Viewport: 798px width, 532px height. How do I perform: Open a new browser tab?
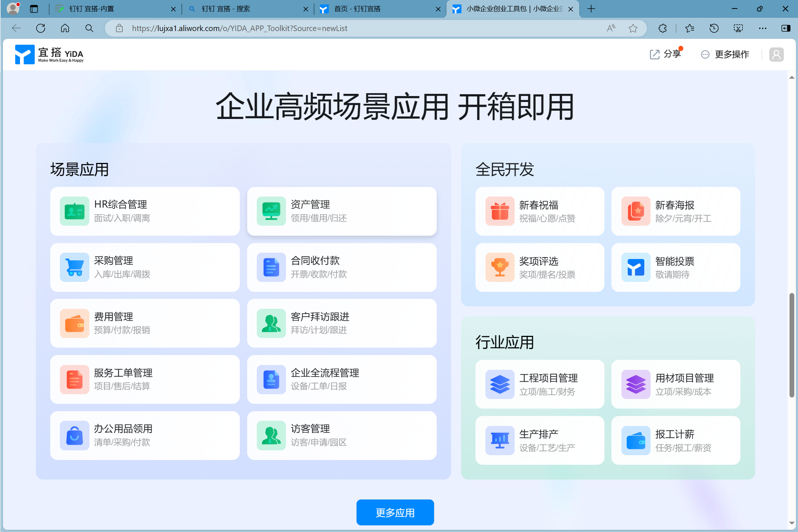point(591,9)
